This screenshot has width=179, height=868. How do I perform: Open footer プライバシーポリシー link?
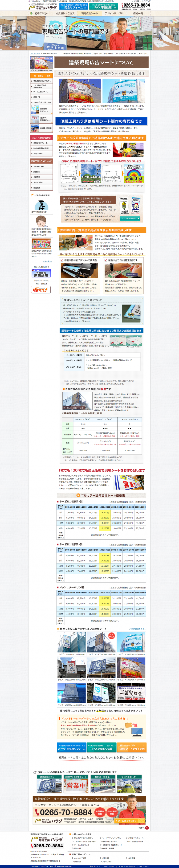coord(127,866)
